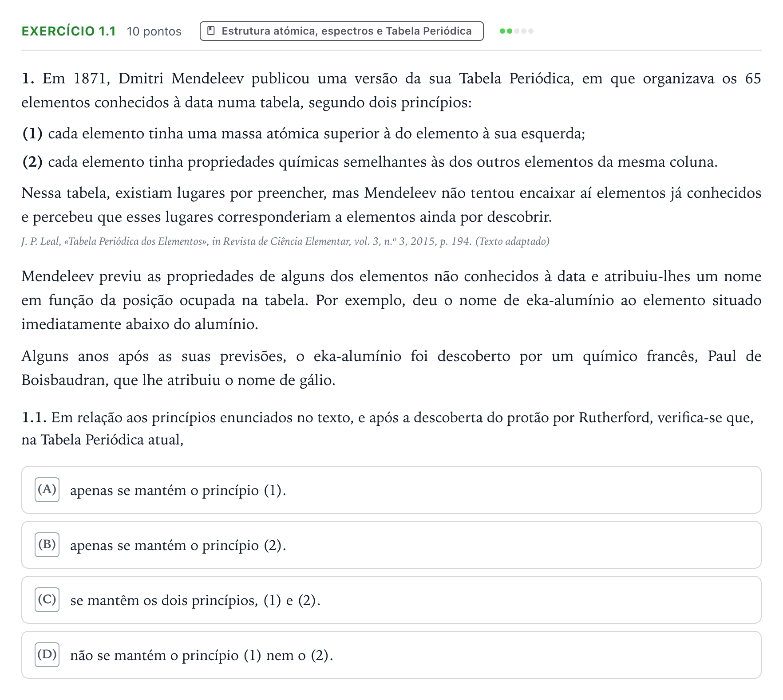The width and height of the screenshot is (783, 700).
Task: Choose option (C) both principles kept
Action: [x=391, y=600]
